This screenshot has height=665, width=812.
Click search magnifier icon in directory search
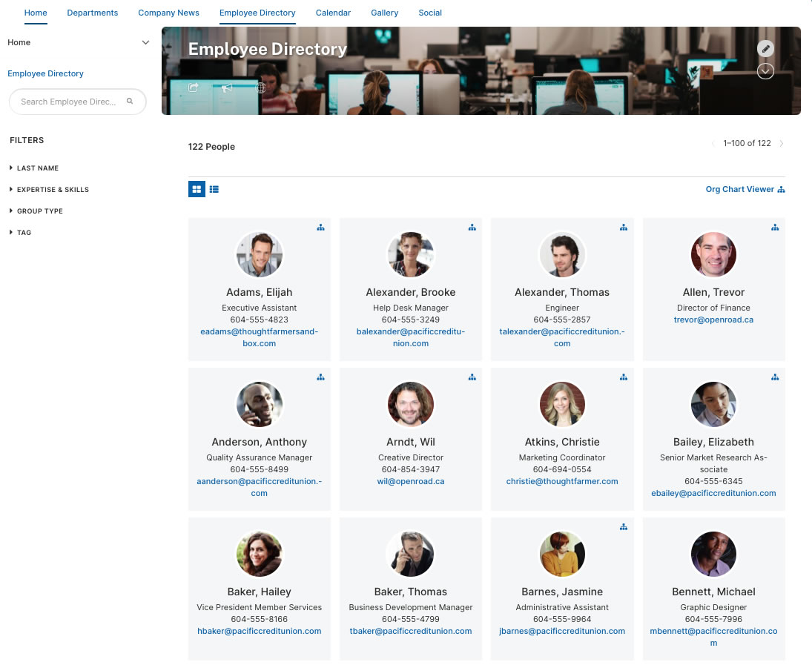tap(130, 102)
